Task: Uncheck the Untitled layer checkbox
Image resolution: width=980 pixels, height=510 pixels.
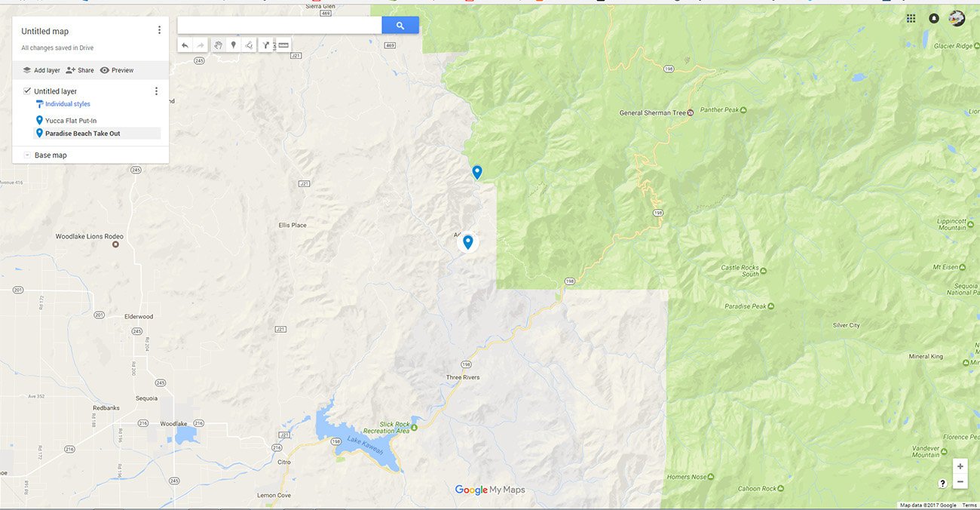Action: pyautogui.click(x=27, y=91)
